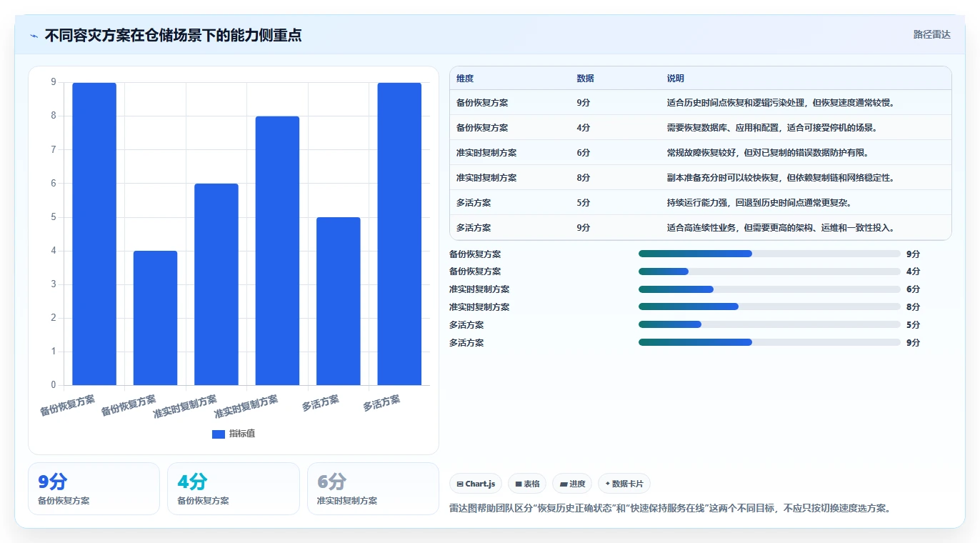Click the chart bar with value 5

point(339,301)
